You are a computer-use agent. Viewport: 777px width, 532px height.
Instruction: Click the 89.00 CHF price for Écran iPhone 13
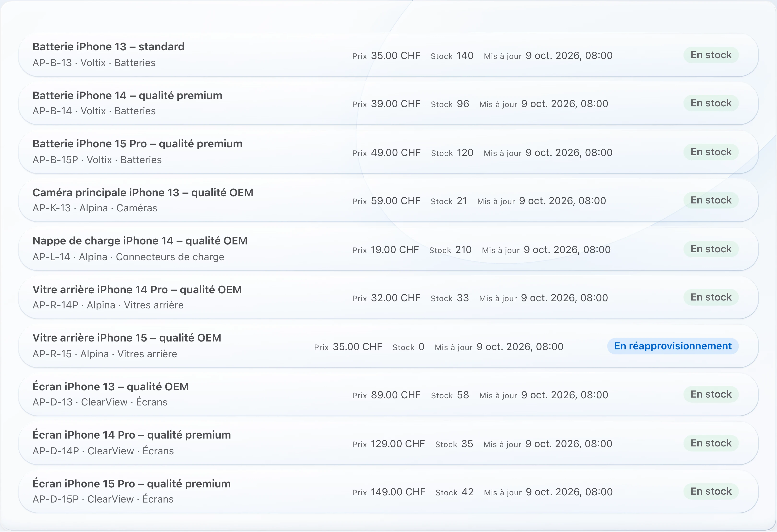396,395
